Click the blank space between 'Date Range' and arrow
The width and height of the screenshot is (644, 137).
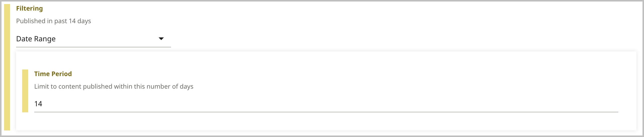point(106,39)
